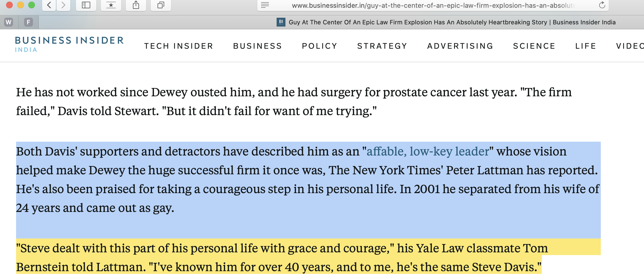Go back to the previous page
The height and width of the screenshot is (280, 644).
(x=49, y=5)
